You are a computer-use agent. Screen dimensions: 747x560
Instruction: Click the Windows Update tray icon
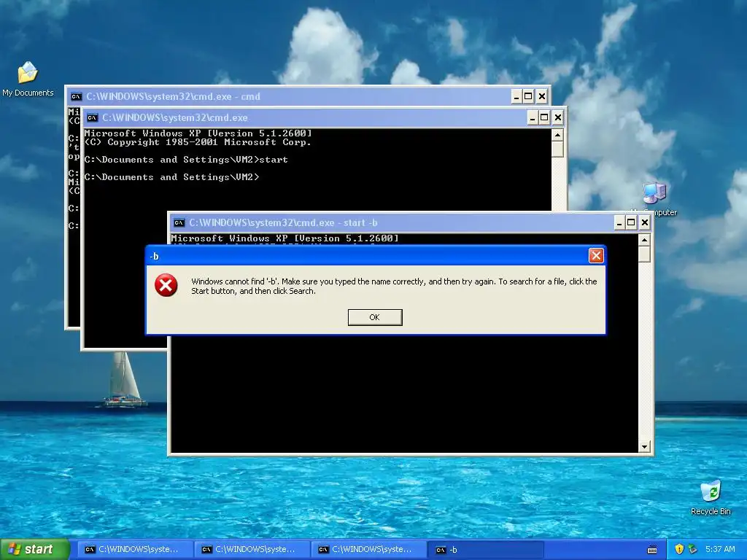693,549
